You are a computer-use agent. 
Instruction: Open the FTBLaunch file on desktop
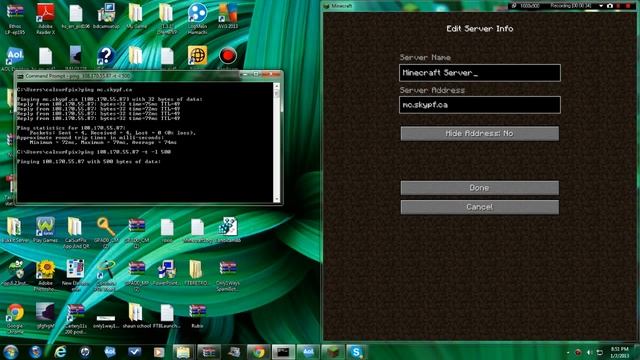coord(167,316)
